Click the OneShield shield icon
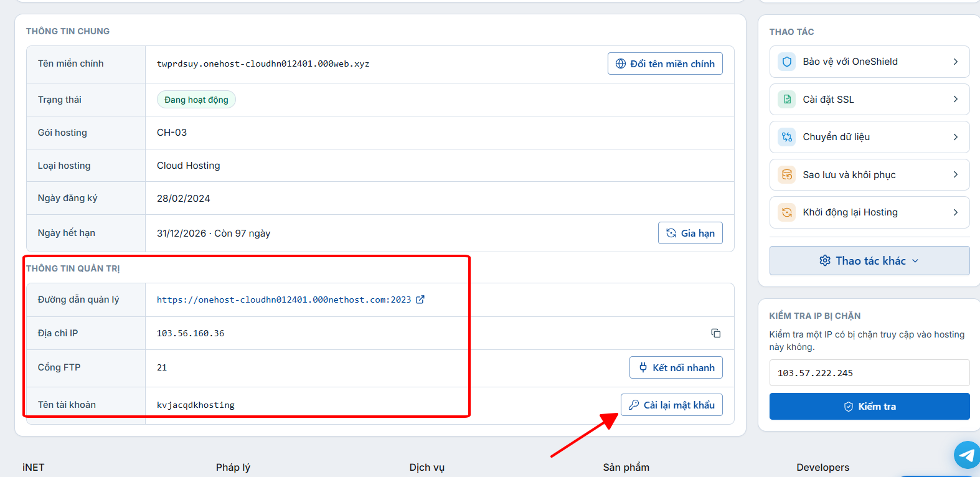 click(x=787, y=62)
